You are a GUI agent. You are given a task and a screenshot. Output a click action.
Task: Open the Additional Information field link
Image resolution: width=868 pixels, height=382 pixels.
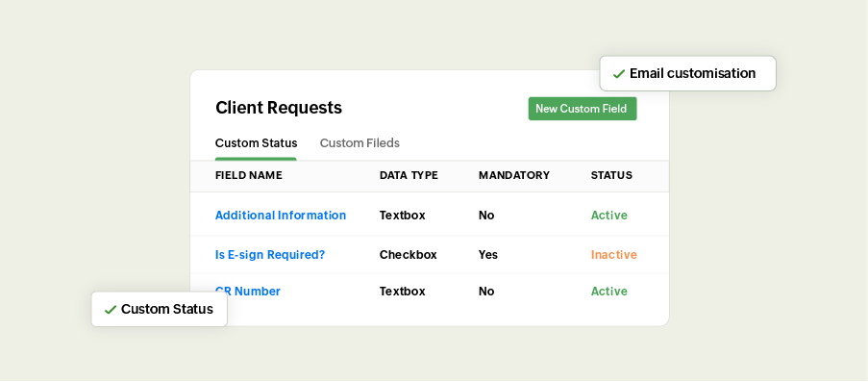tap(281, 216)
